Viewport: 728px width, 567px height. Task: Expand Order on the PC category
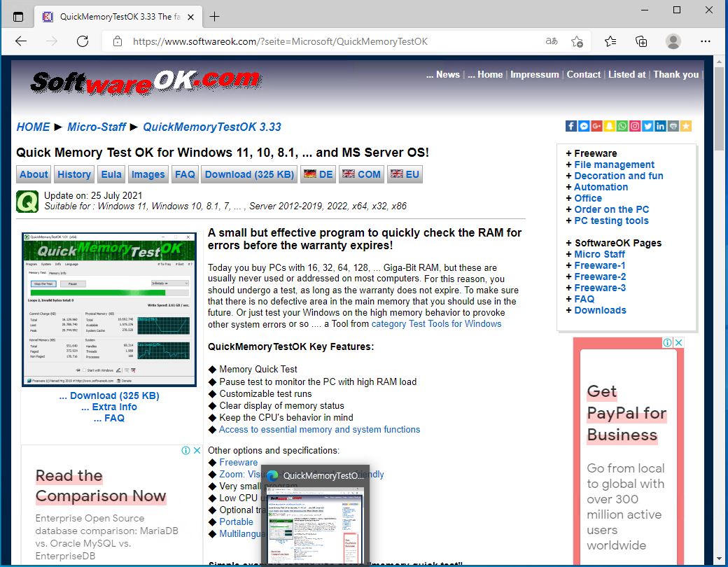(612, 209)
